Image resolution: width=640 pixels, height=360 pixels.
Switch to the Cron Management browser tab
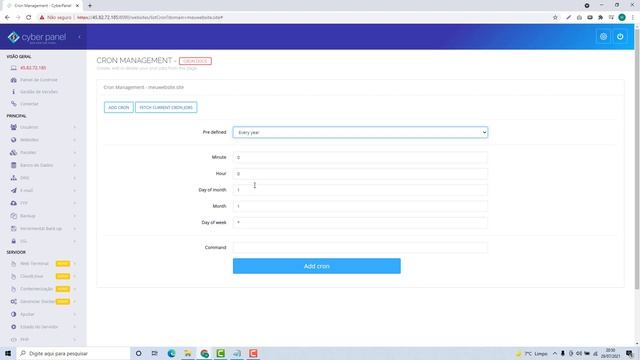point(42,6)
